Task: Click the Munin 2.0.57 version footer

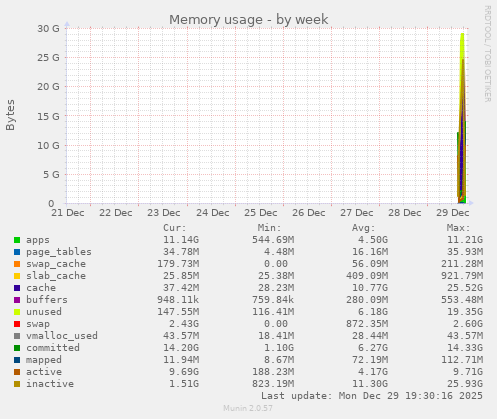Action: pos(248,408)
